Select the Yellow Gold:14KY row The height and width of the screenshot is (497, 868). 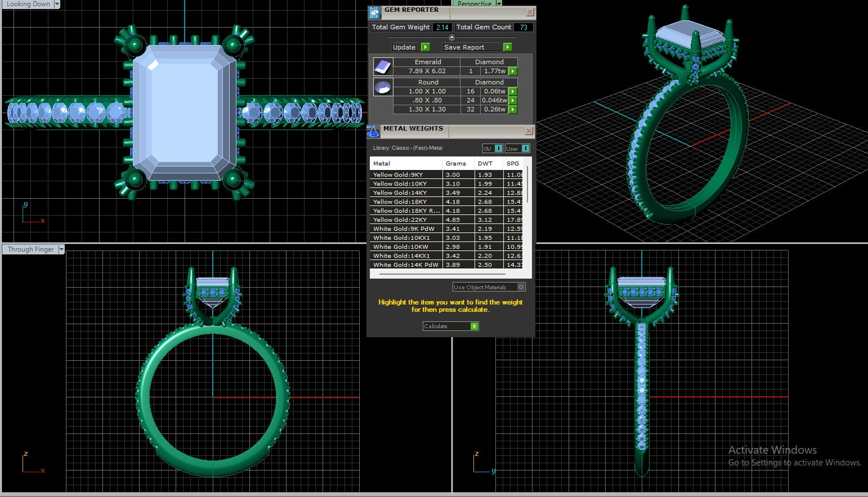pyautogui.click(x=405, y=192)
